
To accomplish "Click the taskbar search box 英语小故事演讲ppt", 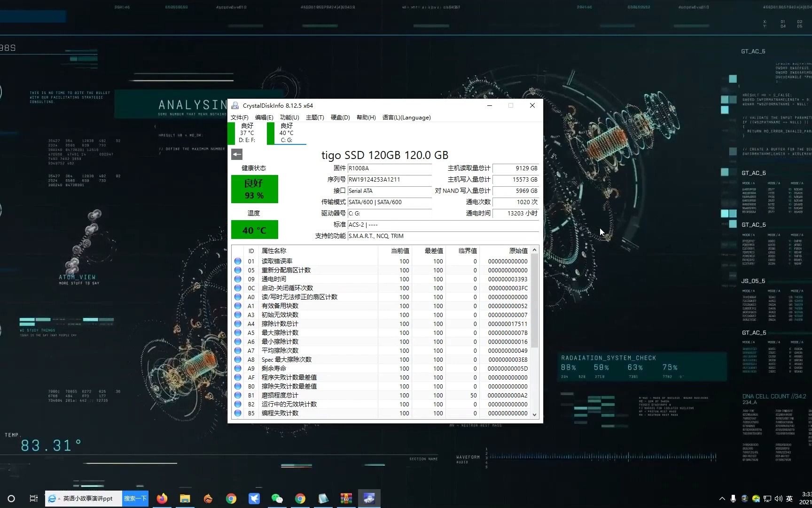I will click(x=84, y=499).
